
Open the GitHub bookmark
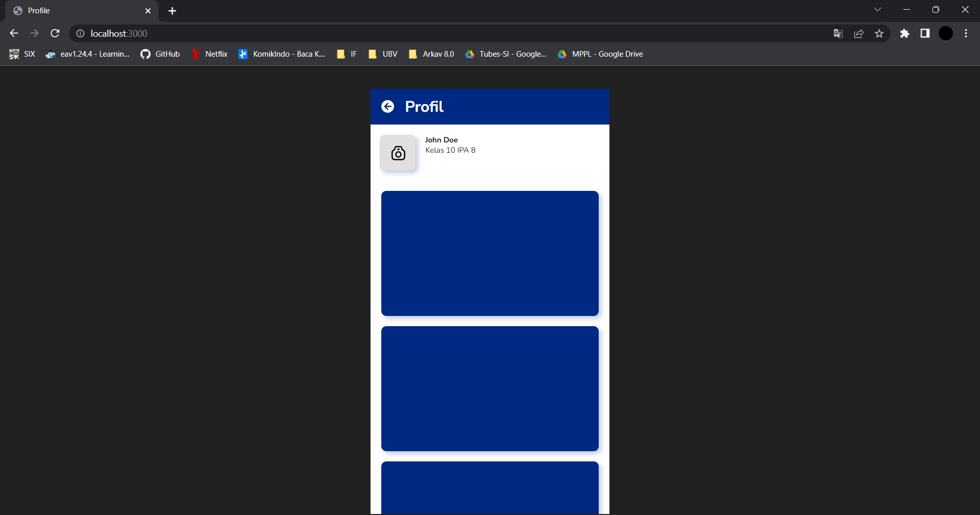(160, 54)
